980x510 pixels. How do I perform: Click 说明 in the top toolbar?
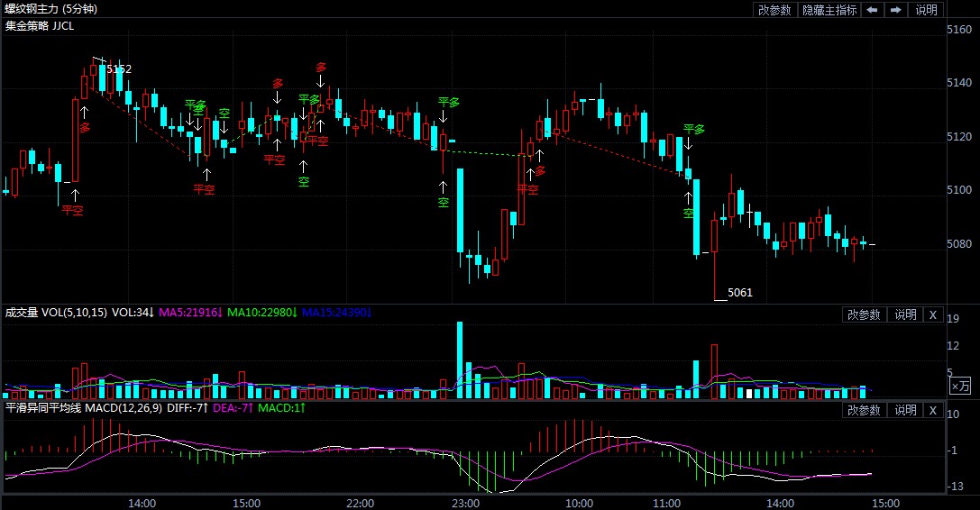[x=926, y=10]
